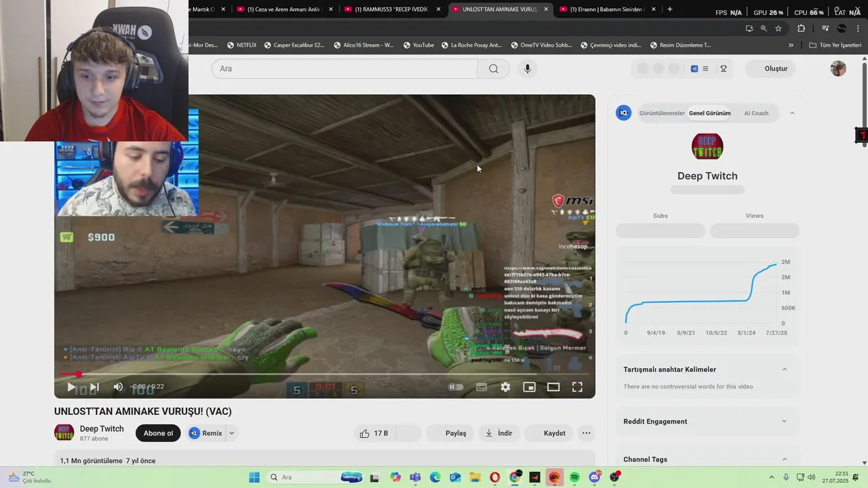Skip to the next video
868x488 pixels.
coord(94,387)
